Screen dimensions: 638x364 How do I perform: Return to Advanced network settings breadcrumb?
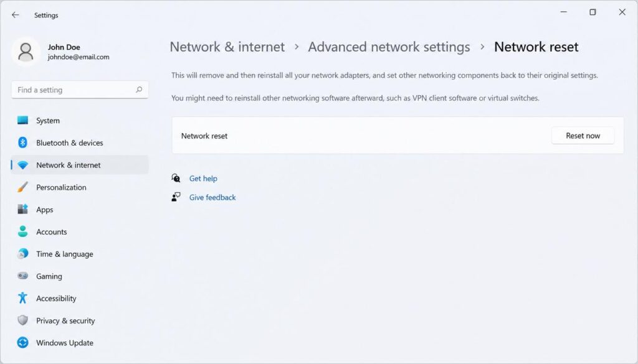click(x=389, y=47)
